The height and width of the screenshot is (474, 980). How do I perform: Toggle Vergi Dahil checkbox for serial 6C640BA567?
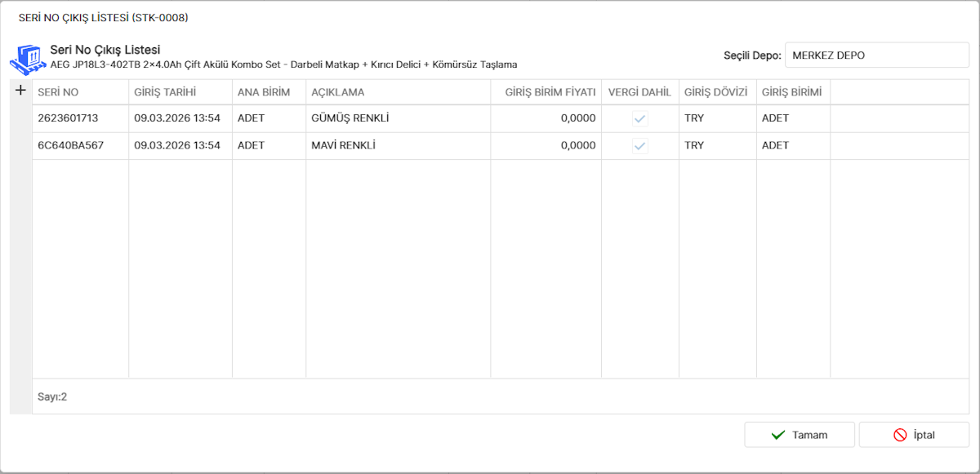click(640, 146)
